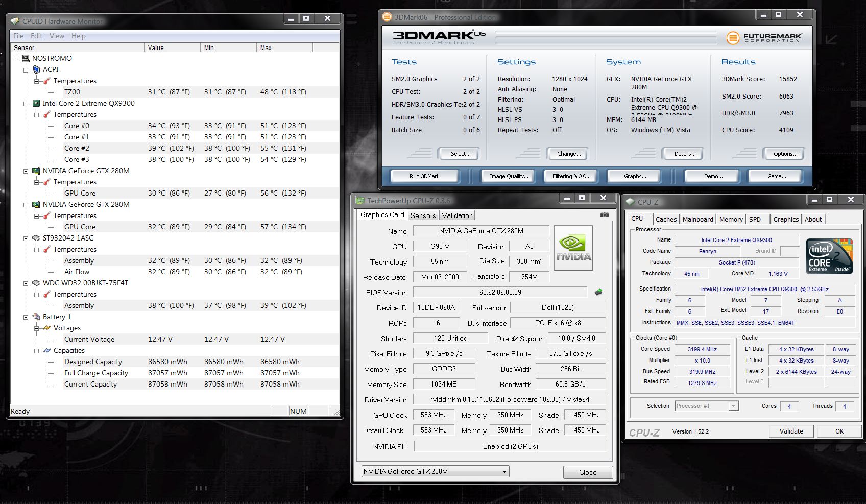This screenshot has width=866, height=504.
Task: Click the Game... button in 3DMark06
Action: click(776, 176)
